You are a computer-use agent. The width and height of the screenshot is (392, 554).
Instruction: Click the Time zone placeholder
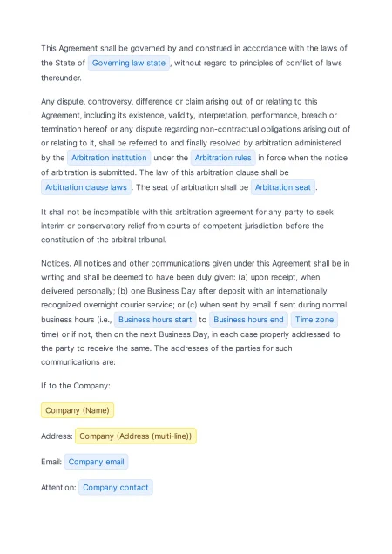tap(314, 320)
